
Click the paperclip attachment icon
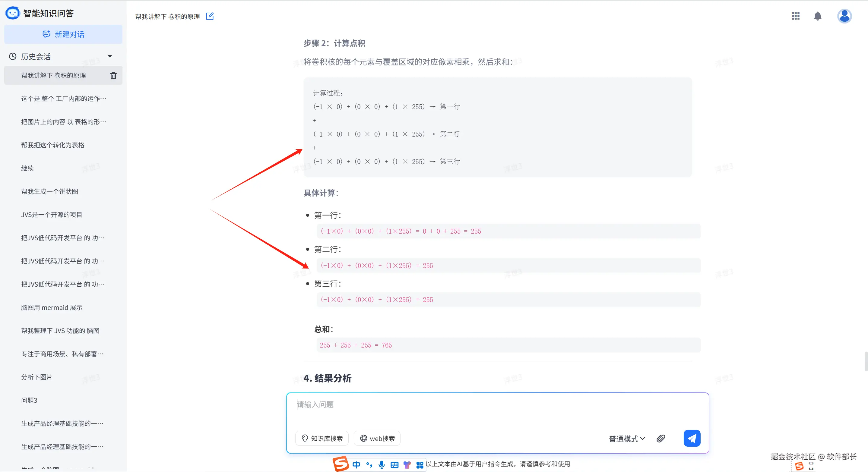click(x=661, y=438)
